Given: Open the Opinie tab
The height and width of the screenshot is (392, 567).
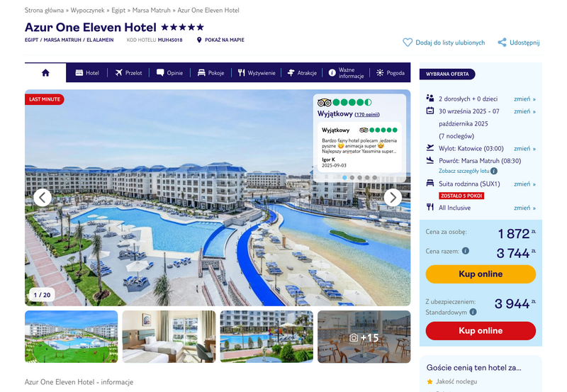Looking at the screenshot, I should coord(169,73).
